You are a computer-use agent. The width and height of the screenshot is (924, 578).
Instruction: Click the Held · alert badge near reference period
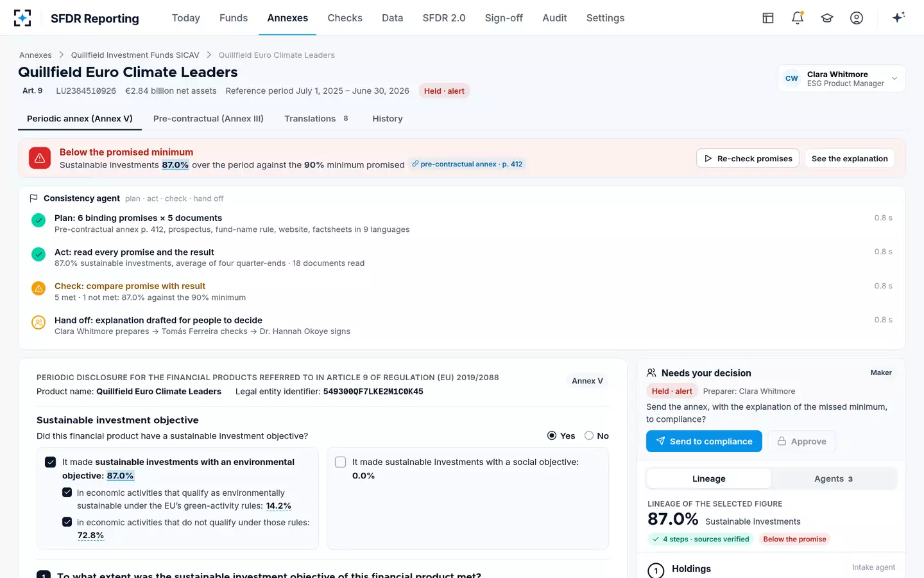tap(444, 91)
